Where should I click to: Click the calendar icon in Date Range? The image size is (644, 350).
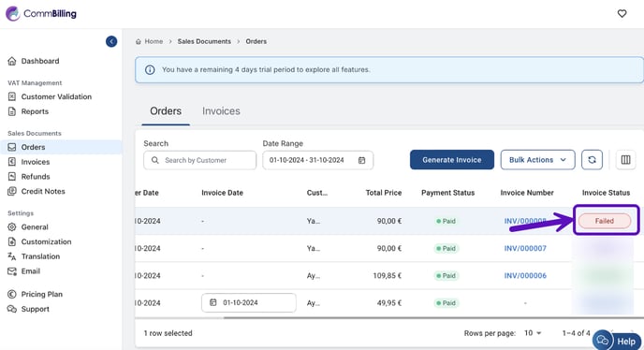(x=361, y=160)
